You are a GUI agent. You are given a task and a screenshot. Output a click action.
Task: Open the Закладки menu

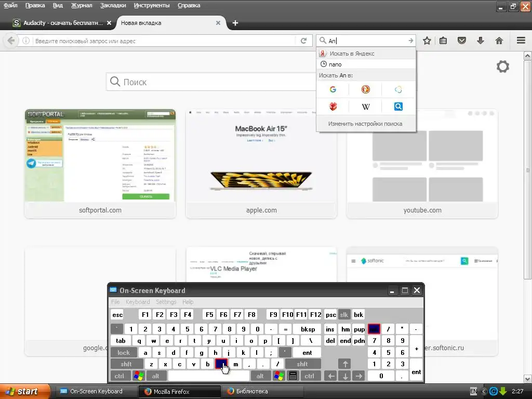113,5
